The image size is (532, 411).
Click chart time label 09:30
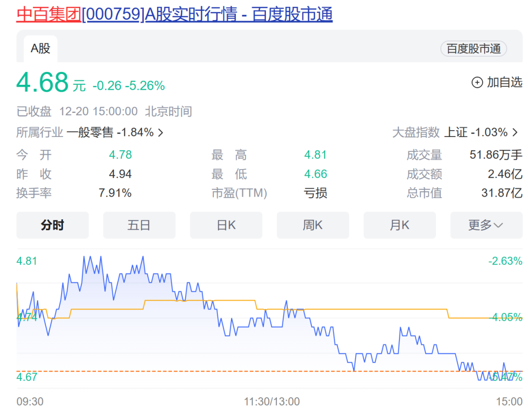tap(30, 402)
